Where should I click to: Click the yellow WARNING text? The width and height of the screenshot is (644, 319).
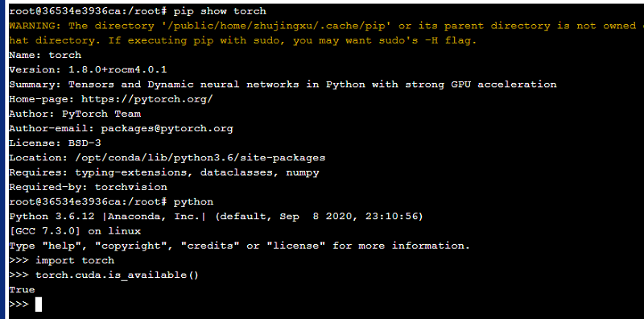[x=35, y=26]
